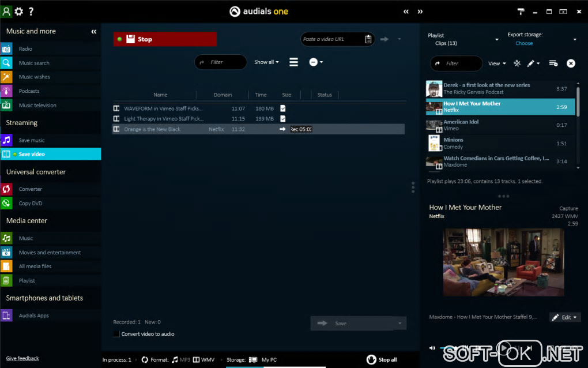
Task: Click the Music search magnifier icon
Action: [x=6, y=63]
